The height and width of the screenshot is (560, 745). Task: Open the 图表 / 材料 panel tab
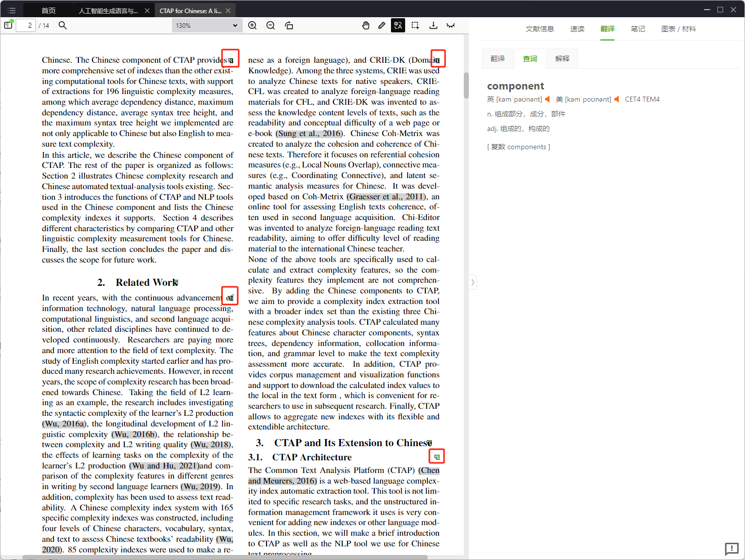[678, 29]
